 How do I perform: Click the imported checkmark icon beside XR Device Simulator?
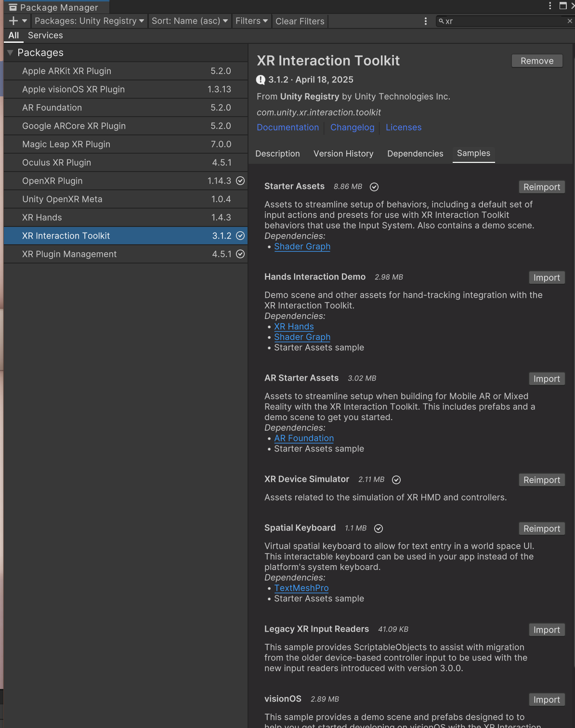pos(396,480)
